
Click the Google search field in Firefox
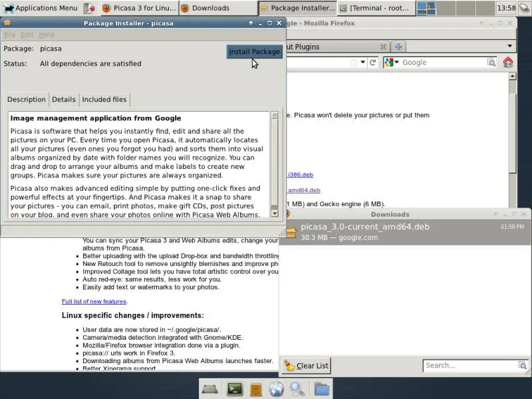(x=444, y=63)
